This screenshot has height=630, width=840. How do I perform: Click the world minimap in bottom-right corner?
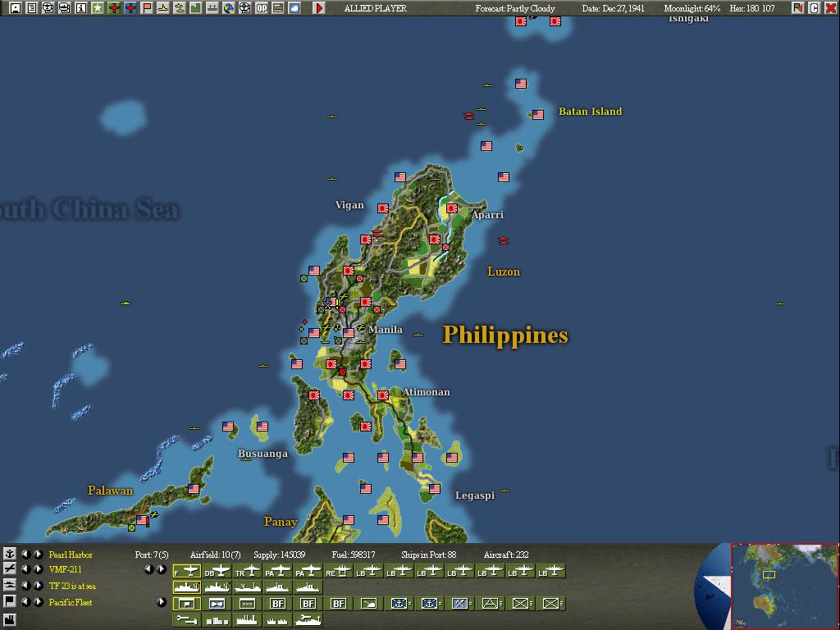tap(784, 587)
